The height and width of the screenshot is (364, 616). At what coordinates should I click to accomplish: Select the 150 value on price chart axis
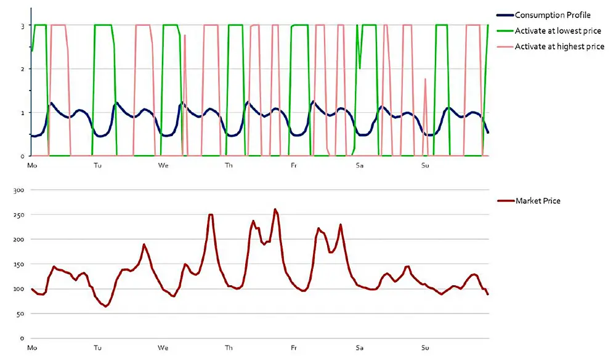[18, 264]
